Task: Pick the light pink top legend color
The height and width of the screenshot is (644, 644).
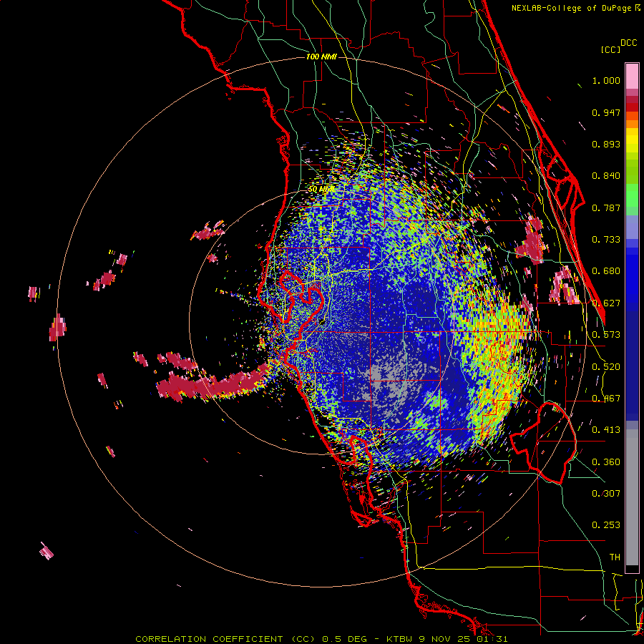Action: click(x=632, y=76)
